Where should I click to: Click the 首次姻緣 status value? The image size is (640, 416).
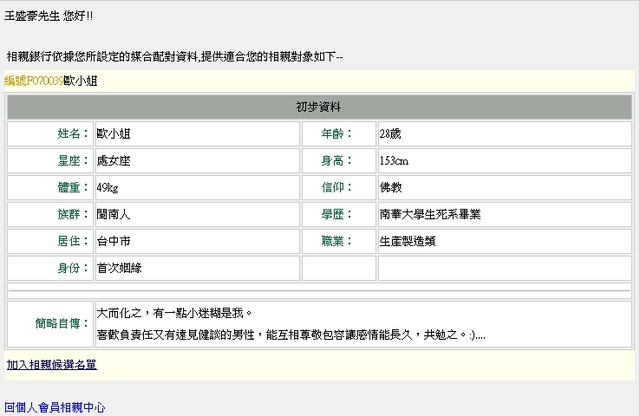tap(117, 269)
